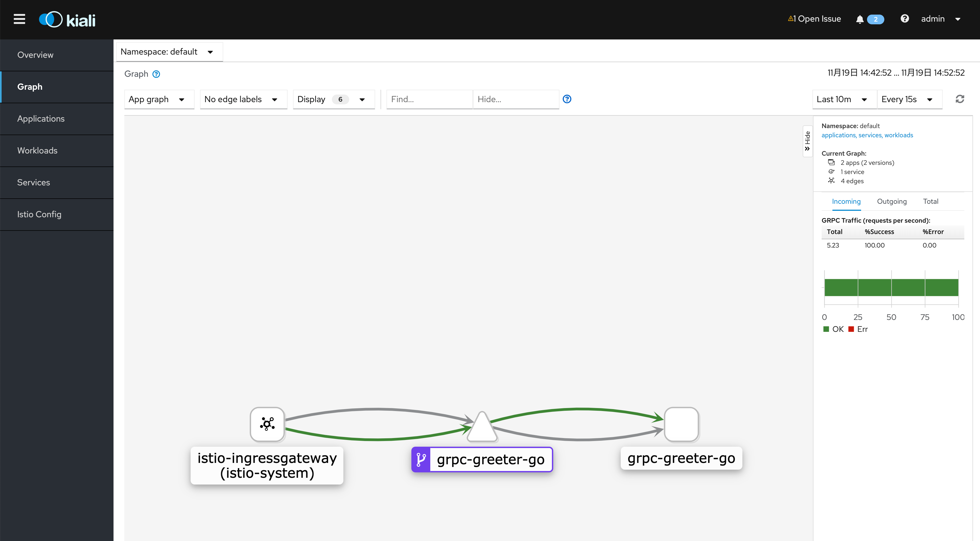Open the 1 Open Issue link

click(x=814, y=19)
